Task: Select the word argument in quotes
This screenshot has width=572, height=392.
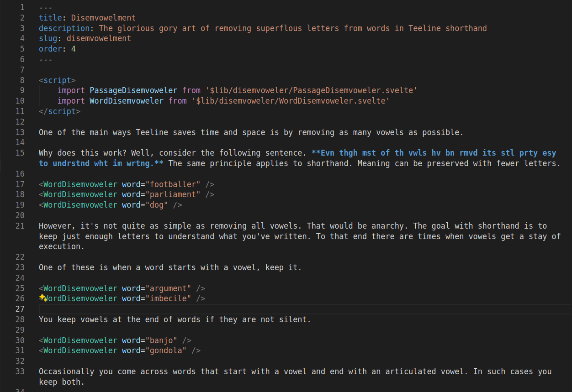Action: (169, 288)
